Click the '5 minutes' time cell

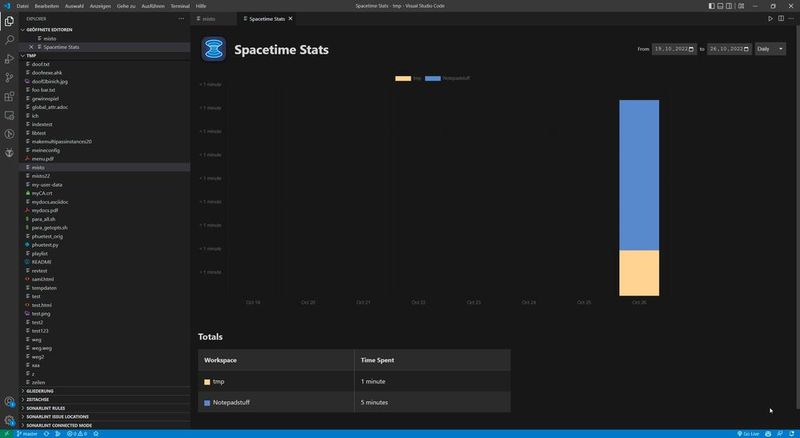coord(432,402)
